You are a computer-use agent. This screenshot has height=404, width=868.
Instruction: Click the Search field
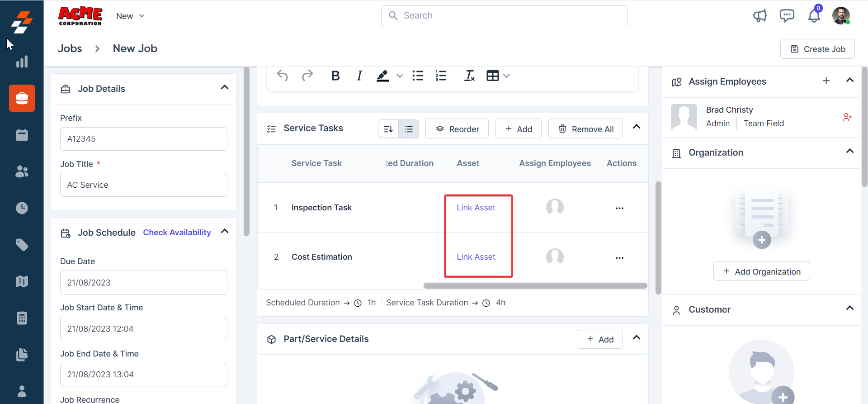[505, 16]
